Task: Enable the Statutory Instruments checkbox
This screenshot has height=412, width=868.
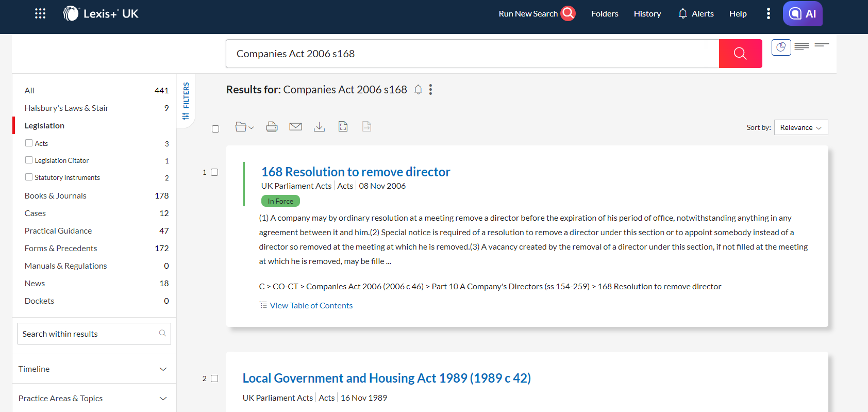Action: click(x=29, y=177)
